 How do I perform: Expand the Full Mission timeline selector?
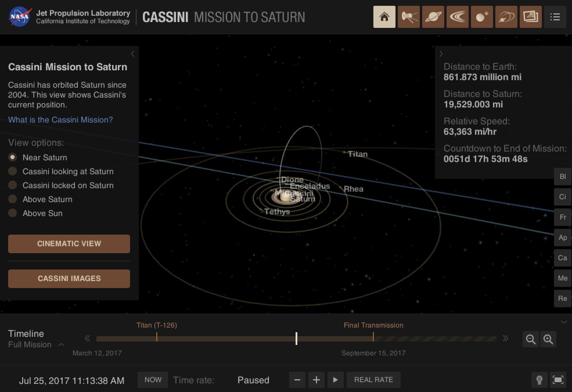(x=61, y=345)
